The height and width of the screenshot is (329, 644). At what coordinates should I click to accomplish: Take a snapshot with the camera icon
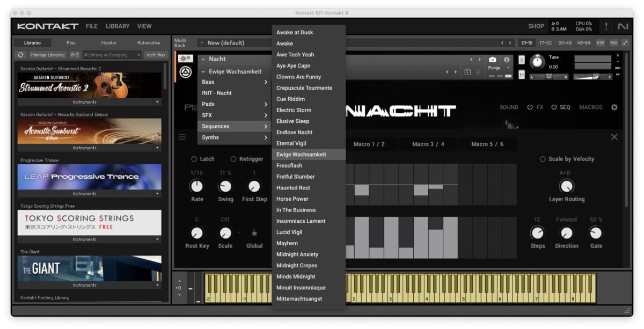click(x=492, y=60)
